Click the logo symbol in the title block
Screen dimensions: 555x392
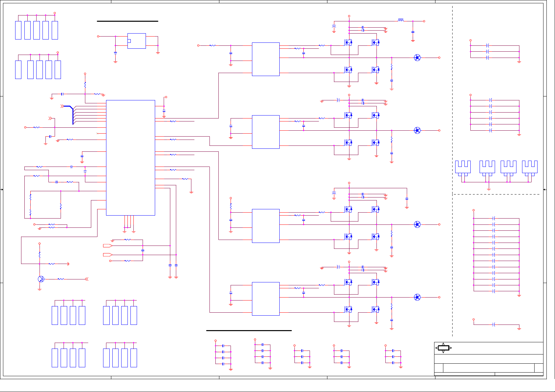(x=443, y=348)
